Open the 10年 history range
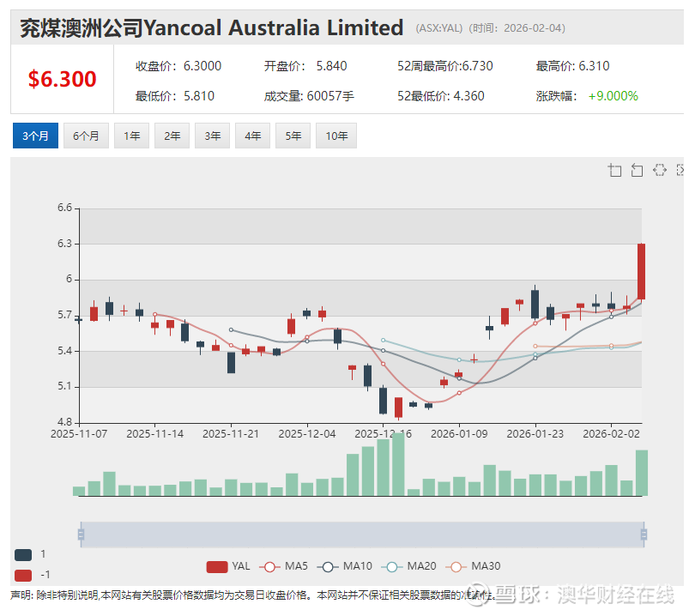The height and width of the screenshot is (616, 695). pyautogui.click(x=336, y=136)
